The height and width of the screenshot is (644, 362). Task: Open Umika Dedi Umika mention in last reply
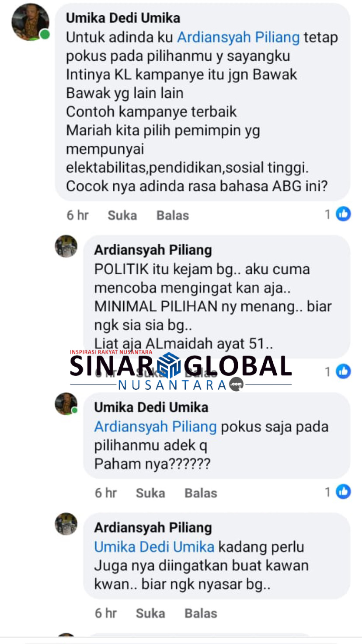tap(154, 547)
